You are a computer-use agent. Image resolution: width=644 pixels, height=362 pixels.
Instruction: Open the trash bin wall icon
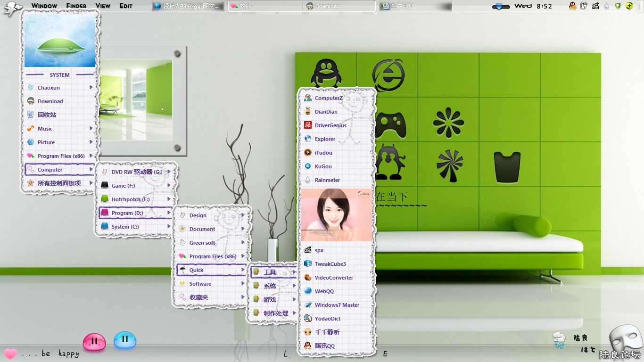tap(507, 167)
